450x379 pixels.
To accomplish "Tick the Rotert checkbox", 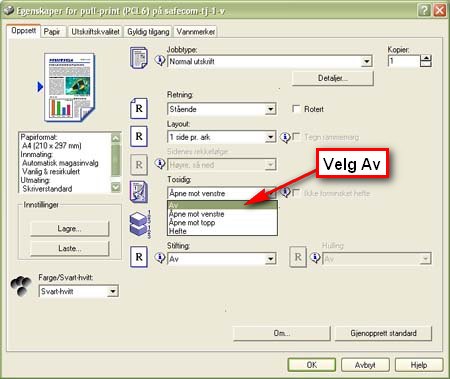I will click(296, 109).
